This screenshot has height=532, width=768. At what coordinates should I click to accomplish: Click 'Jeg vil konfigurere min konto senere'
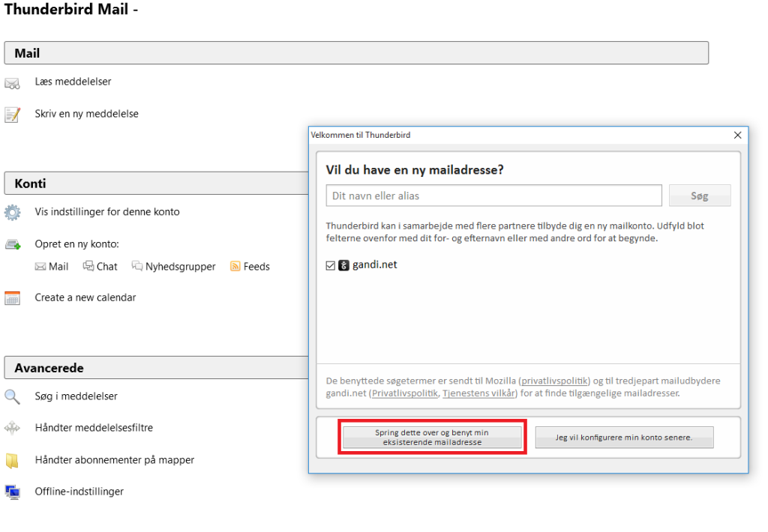[624, 438]
